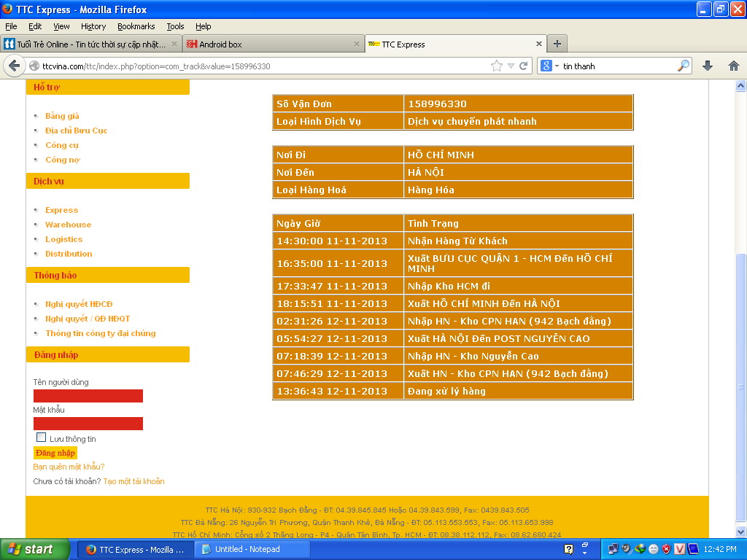Click the Tên người dùng username field
Screen dimensions: 747x560
click(88, 396)
